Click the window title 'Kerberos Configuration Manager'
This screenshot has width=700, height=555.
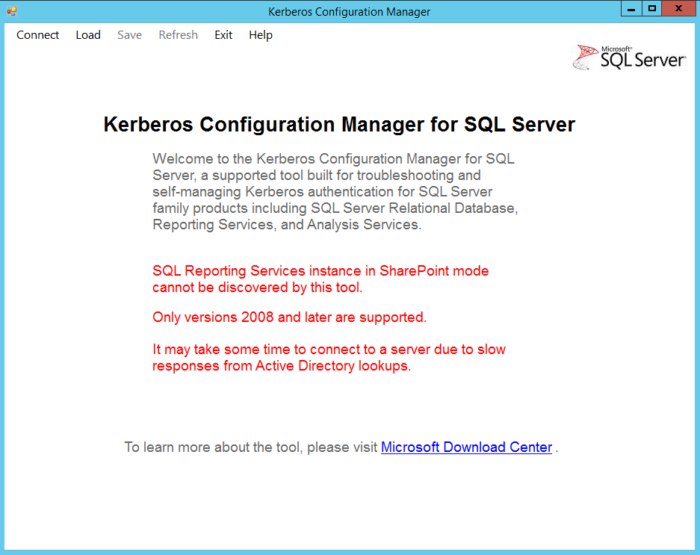pos(349,12)
